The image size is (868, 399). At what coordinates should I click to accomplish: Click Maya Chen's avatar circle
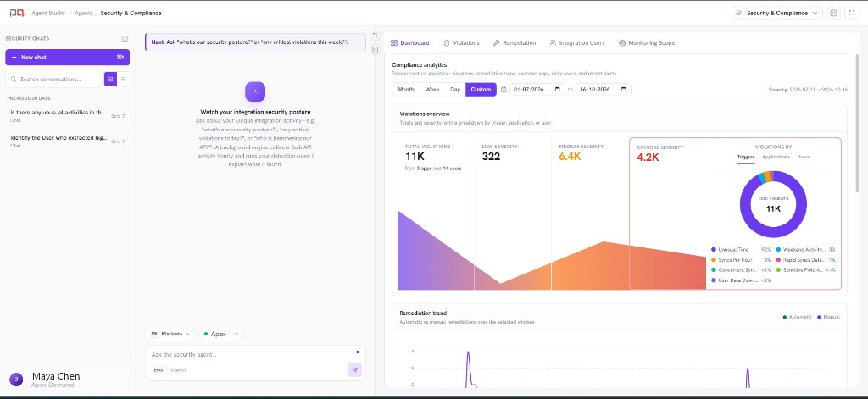click(16, 379)
